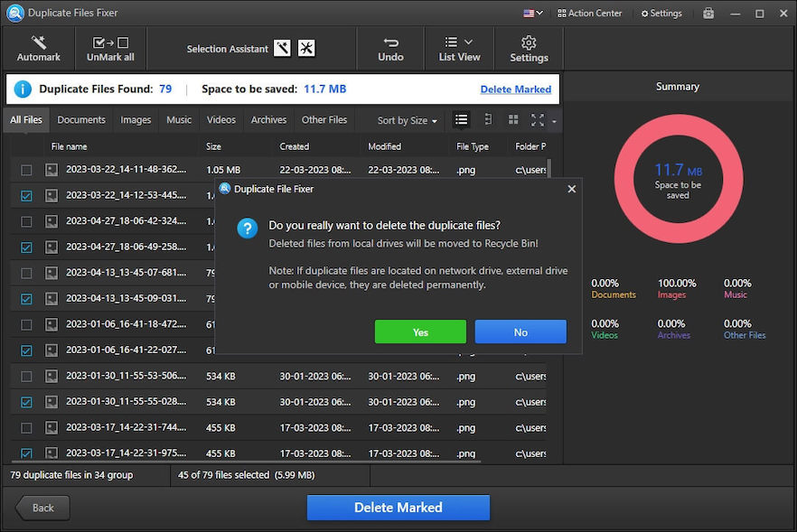
Task: Open the view options arrow dropdown
Action: (x=554, y=121)
